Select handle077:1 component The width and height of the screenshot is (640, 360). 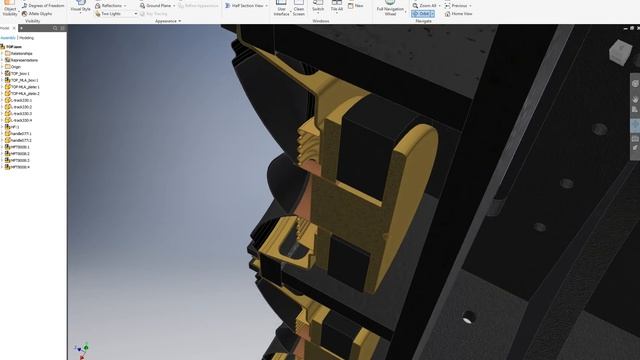[18, 133]
